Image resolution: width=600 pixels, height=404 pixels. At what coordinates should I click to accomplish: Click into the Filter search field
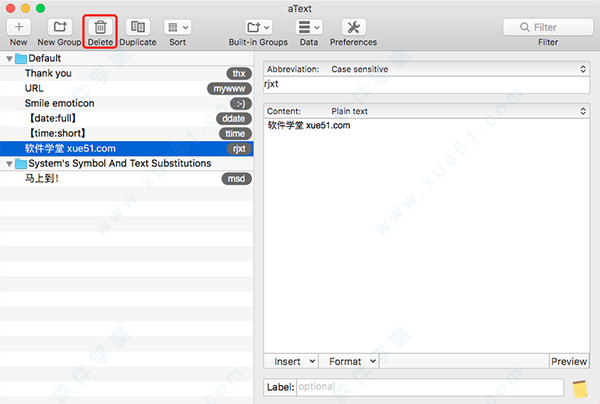point(548,27)
